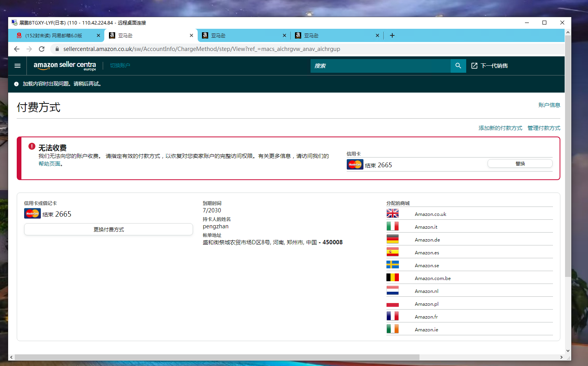Click the Mastercard icon in error banner
Viewport: 588px width, 366px height.
pos(355,165)
